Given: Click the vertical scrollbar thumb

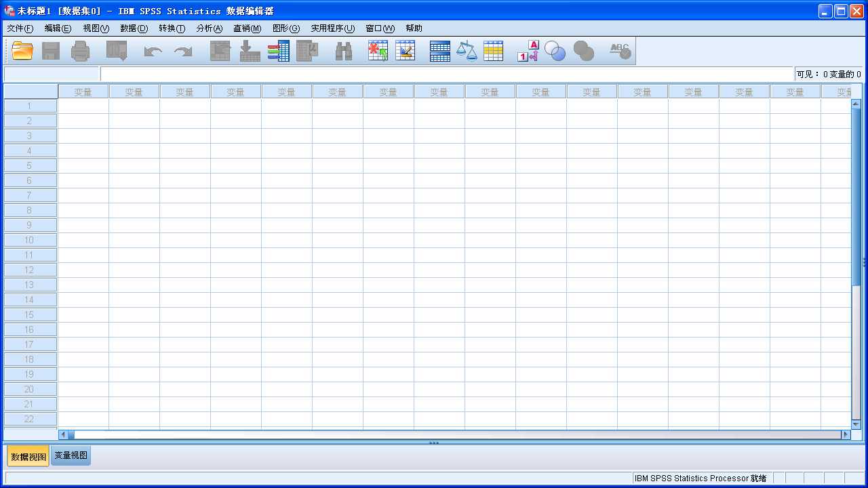Looking at the screenshot, I should (x=856, y=197).
